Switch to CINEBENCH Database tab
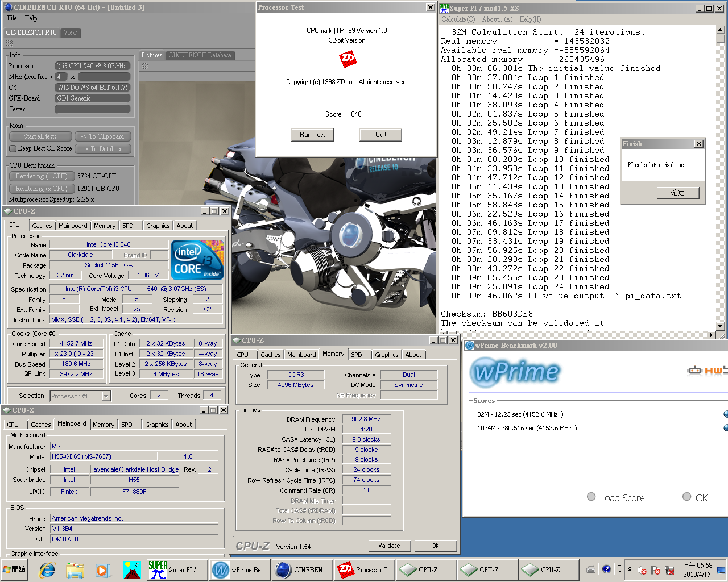The image size is (728, 582). tap(200, 55)
